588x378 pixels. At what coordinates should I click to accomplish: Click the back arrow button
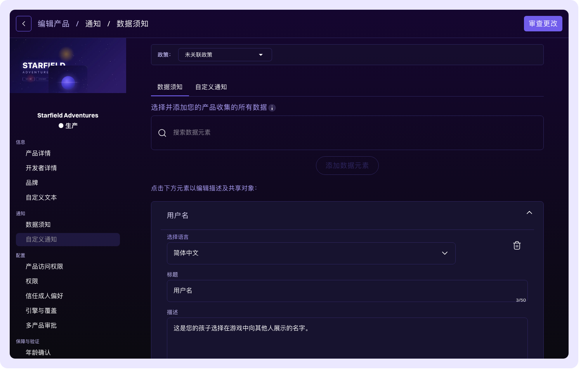24,24
